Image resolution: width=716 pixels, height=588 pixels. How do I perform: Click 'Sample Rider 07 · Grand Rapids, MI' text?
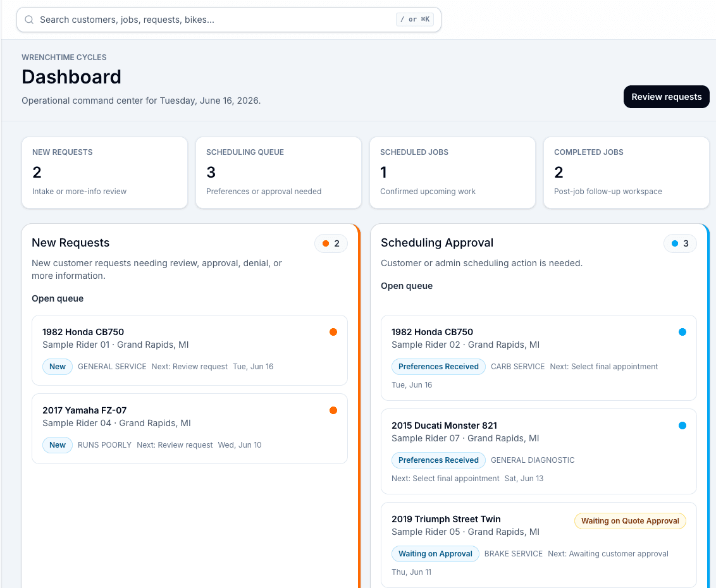click(466, 438)
